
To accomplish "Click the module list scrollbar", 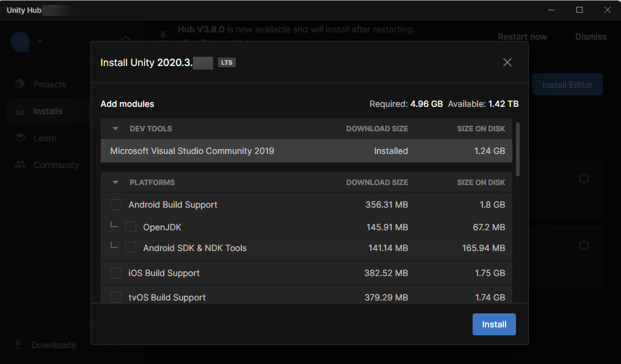I will (x=518, y=150).
